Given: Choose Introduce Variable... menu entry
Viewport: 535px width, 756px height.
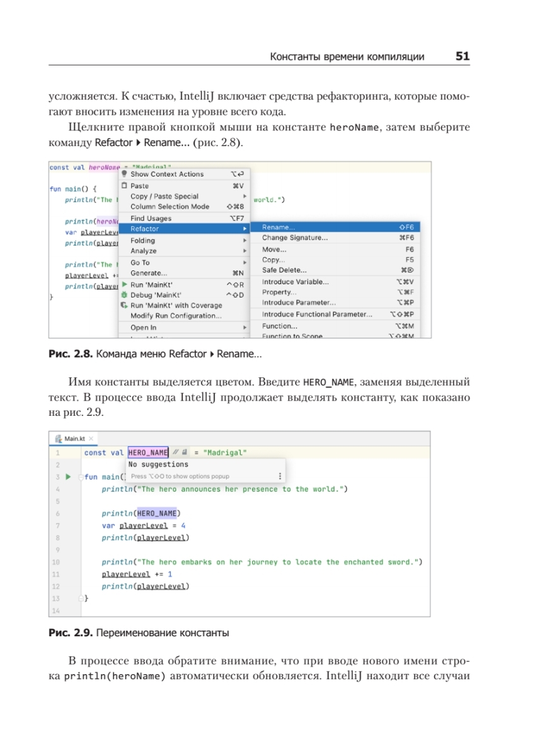Looking at the screenshot, I should [295, 282].
